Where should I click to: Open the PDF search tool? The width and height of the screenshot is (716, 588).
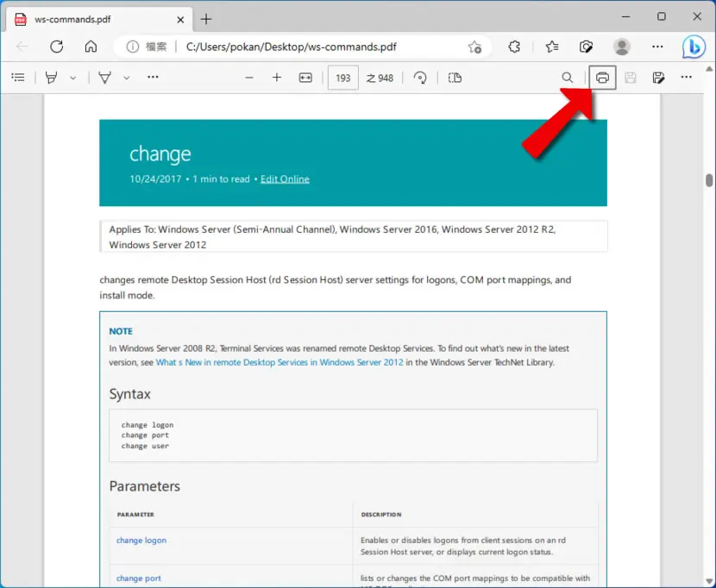tap(567, 78)
